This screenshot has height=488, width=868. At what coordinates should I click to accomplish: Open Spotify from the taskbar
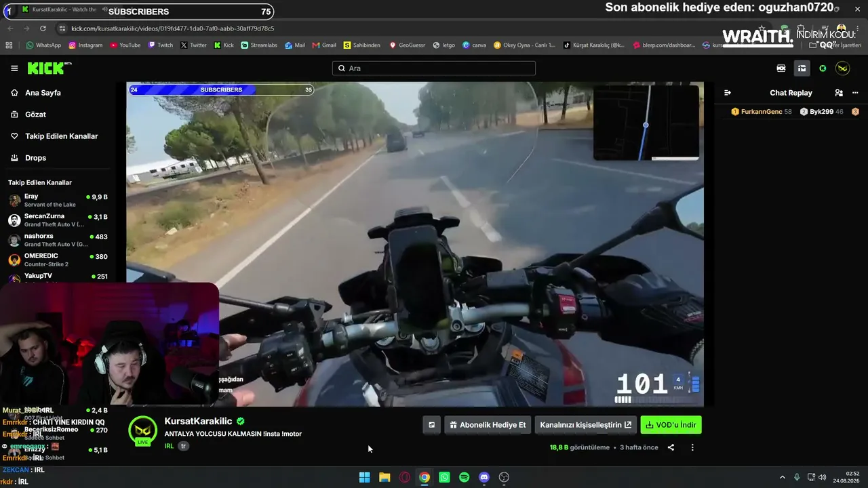464,477
